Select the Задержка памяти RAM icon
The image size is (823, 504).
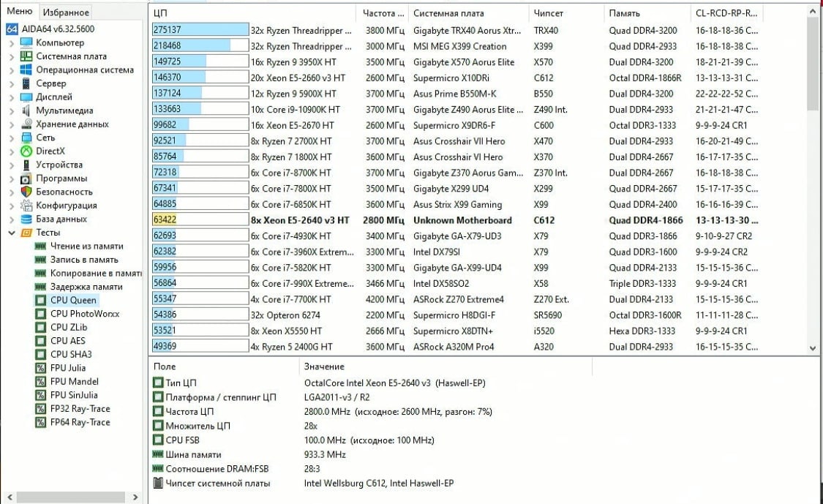[40, 287]
